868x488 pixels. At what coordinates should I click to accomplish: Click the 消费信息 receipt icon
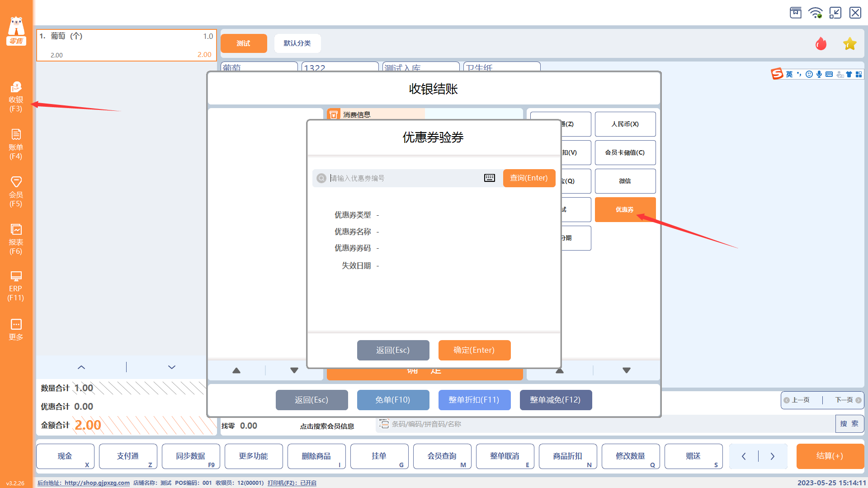[334, 114]
